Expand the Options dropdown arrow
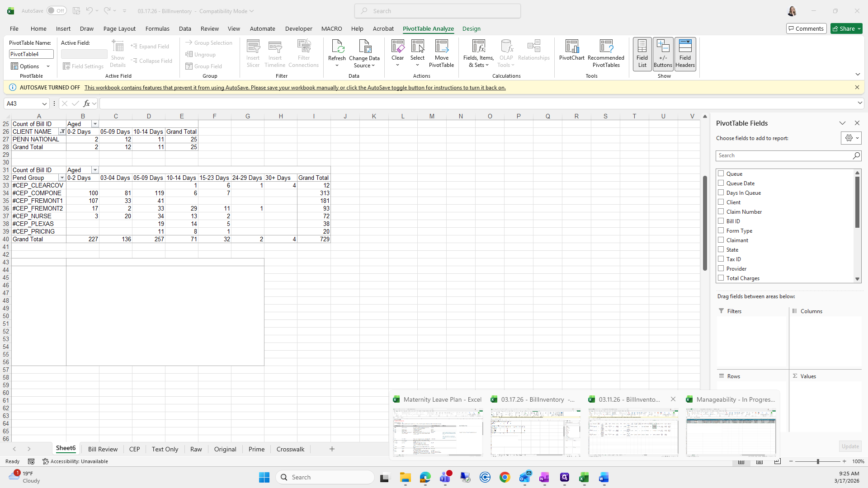This screenshot has width=868, height=488. click(x=48, y=66)
